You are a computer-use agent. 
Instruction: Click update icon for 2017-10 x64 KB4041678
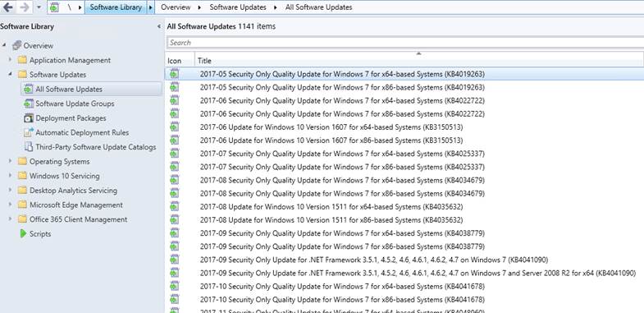coord(175,286)
